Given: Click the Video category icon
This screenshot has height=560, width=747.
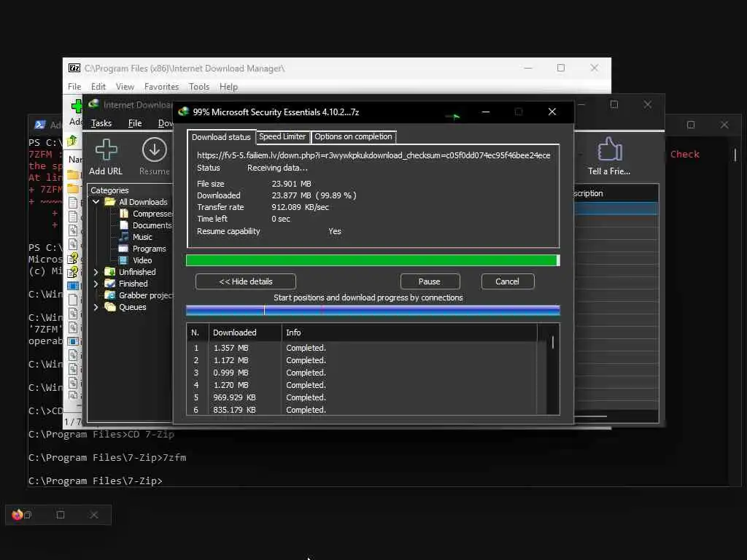Looking at the screenshot, I should (123, 260).
